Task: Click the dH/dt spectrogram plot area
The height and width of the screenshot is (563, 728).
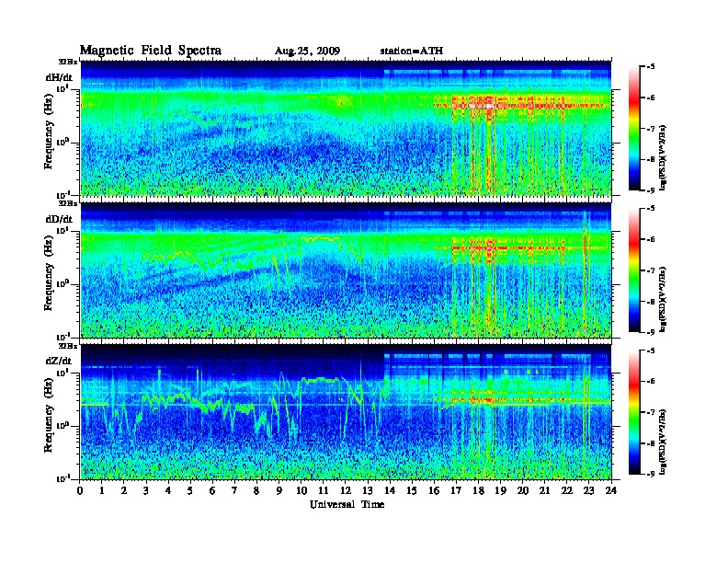Action: click(x=346, y=128)
